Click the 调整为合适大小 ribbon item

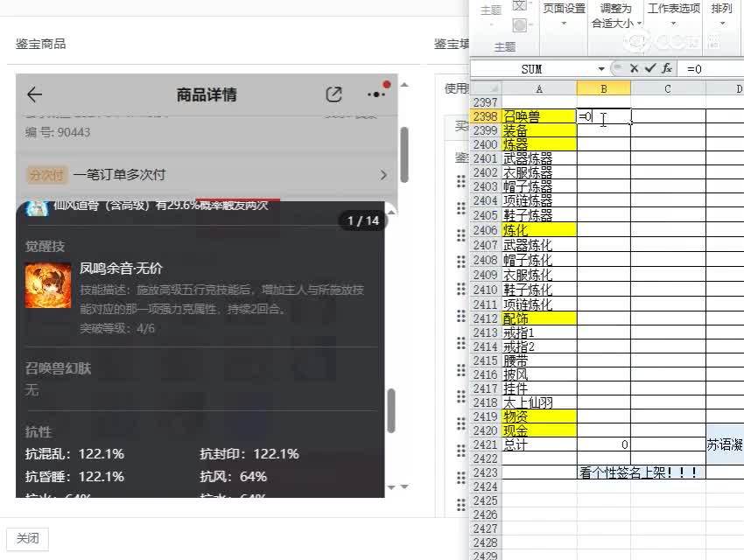click(615, 15)
